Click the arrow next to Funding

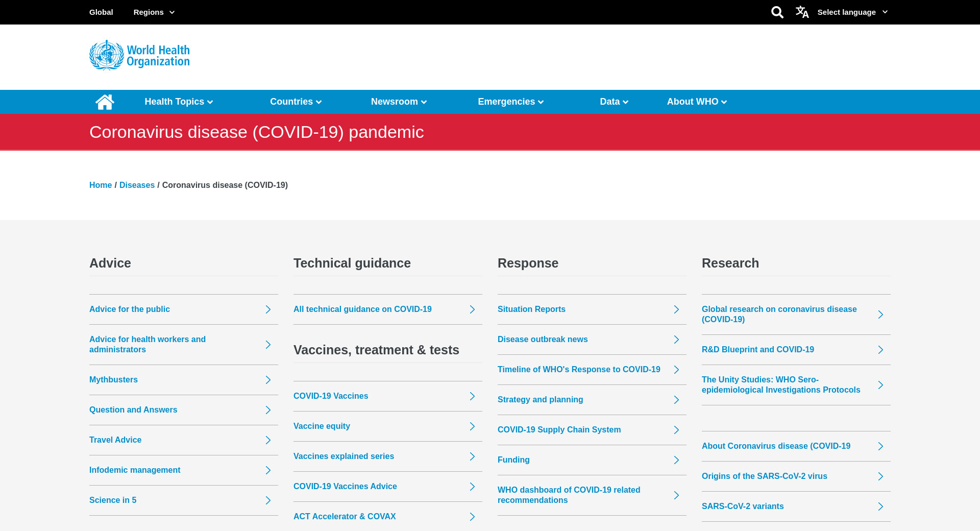(x=676, y=460)
